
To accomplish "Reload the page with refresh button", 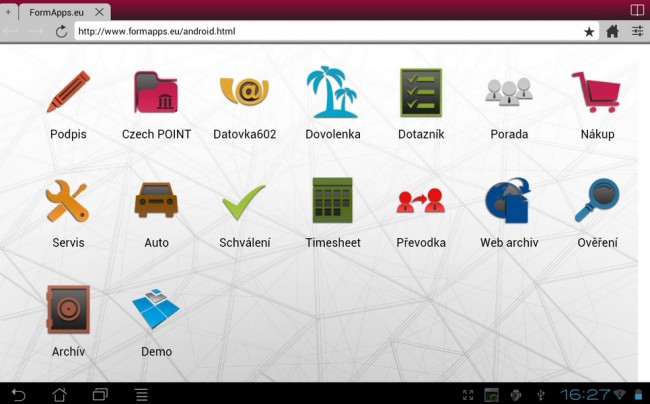I will coord(61,31).
